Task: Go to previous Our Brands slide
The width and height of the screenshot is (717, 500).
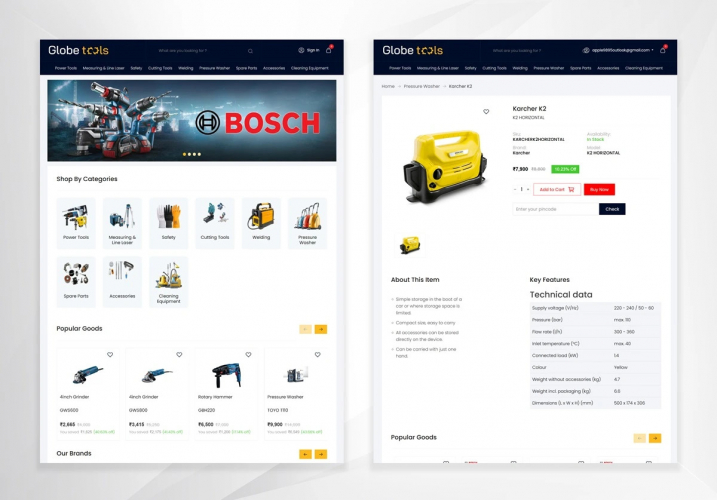Action: (305, 454)
